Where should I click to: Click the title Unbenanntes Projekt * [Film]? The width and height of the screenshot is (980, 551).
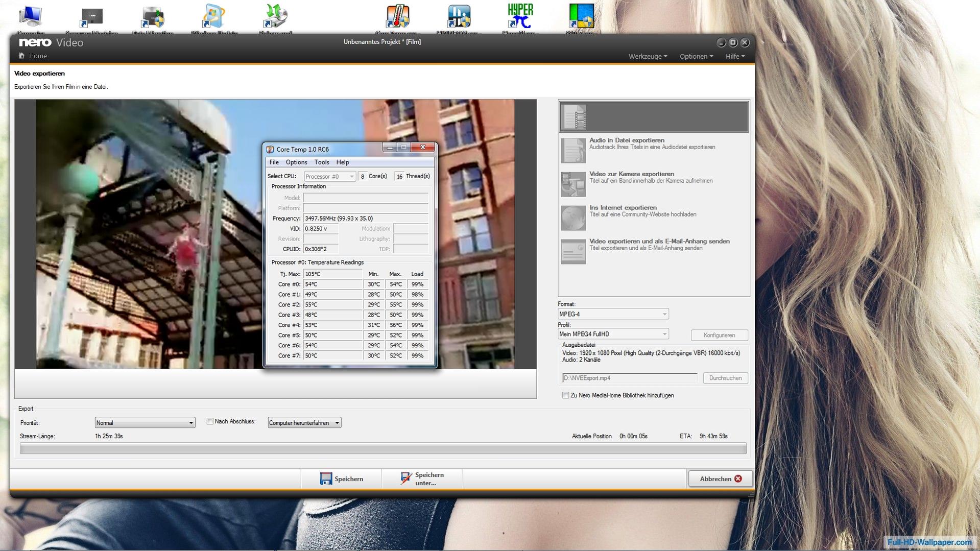click(x=382, y=42)
